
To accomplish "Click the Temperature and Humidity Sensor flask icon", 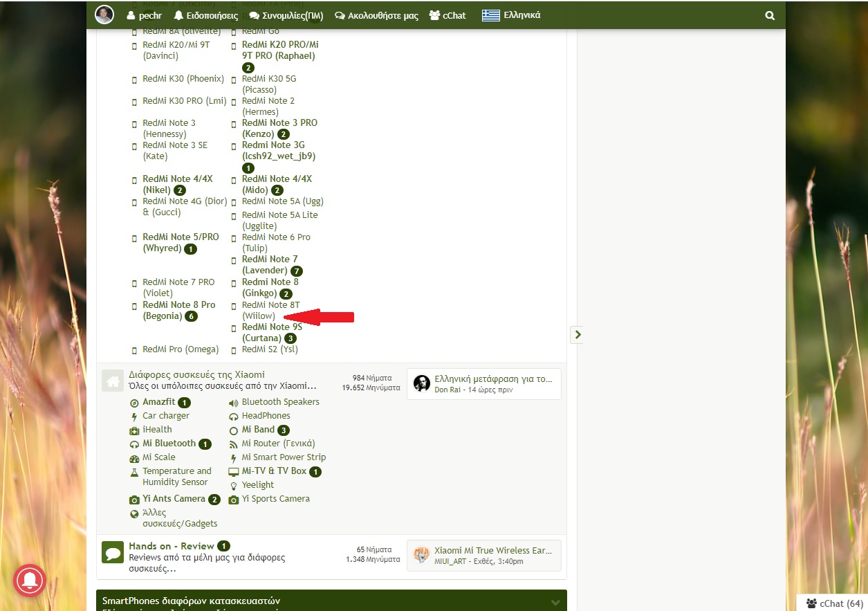I will pyautogui.click(x=134, y=471).
